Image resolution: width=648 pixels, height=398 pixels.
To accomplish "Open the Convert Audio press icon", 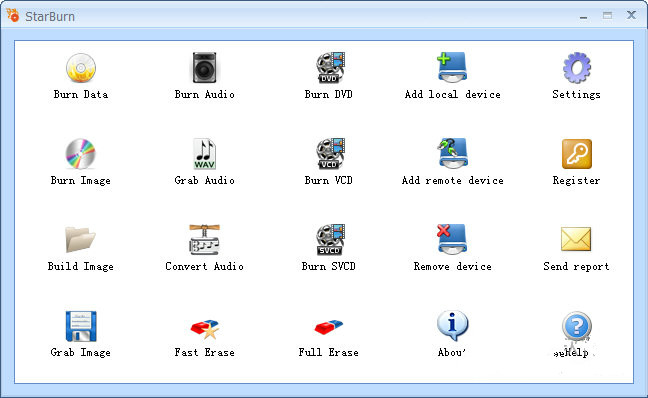I will click(x=205, y=240).
